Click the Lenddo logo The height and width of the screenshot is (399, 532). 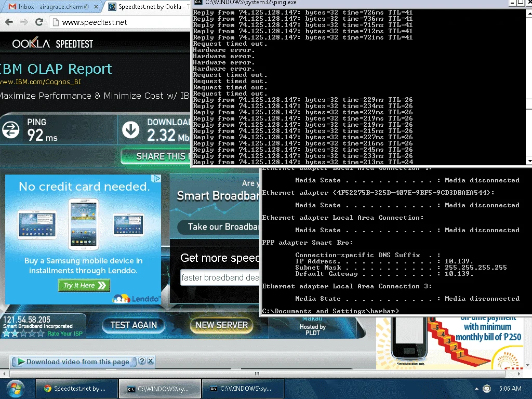[136, 299]
